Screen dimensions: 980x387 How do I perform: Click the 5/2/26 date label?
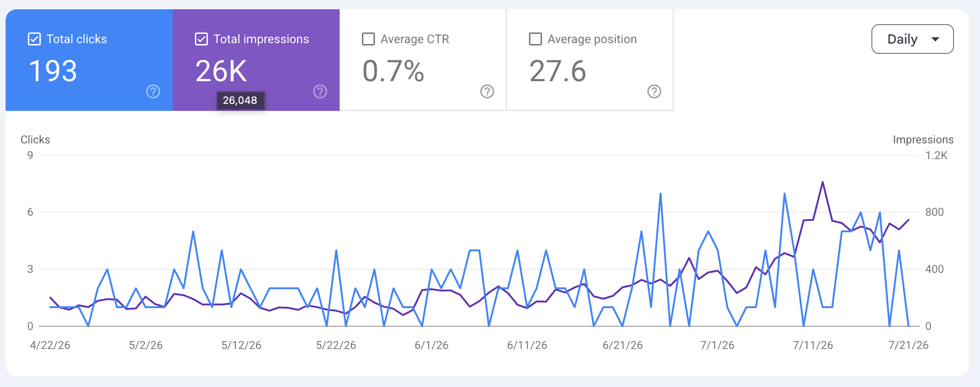point(146,345)
